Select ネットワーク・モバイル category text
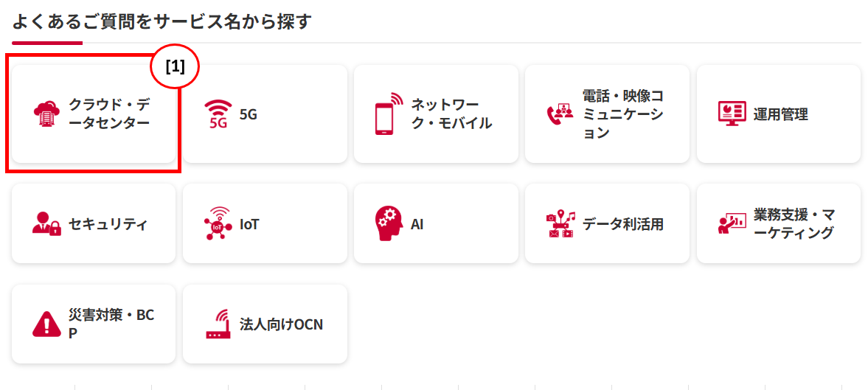Screen dimensions: 868x390 click(x=451, y=114)
